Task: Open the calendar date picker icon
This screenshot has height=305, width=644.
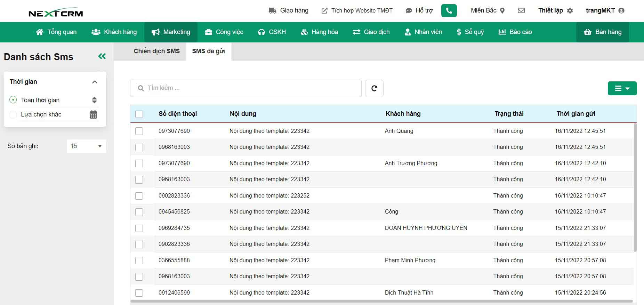Action: 93,114
